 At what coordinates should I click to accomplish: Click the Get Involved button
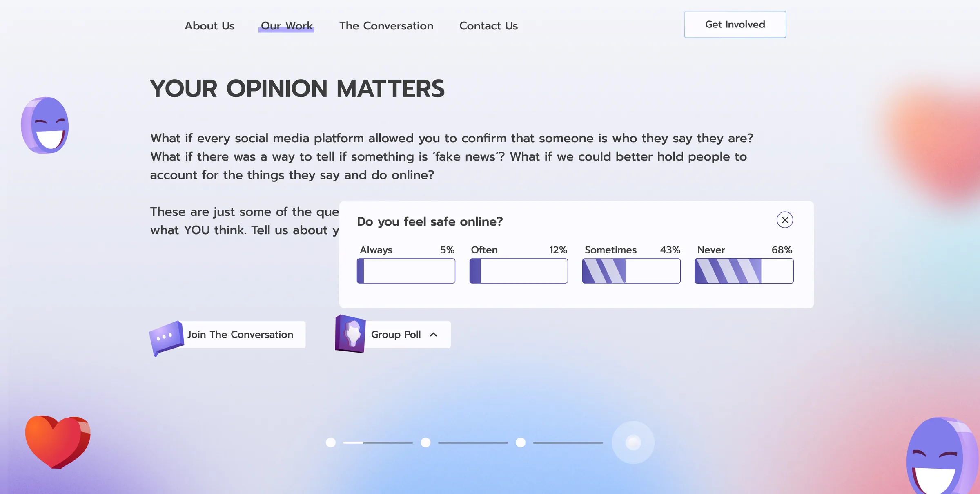(x=735, y=25)
